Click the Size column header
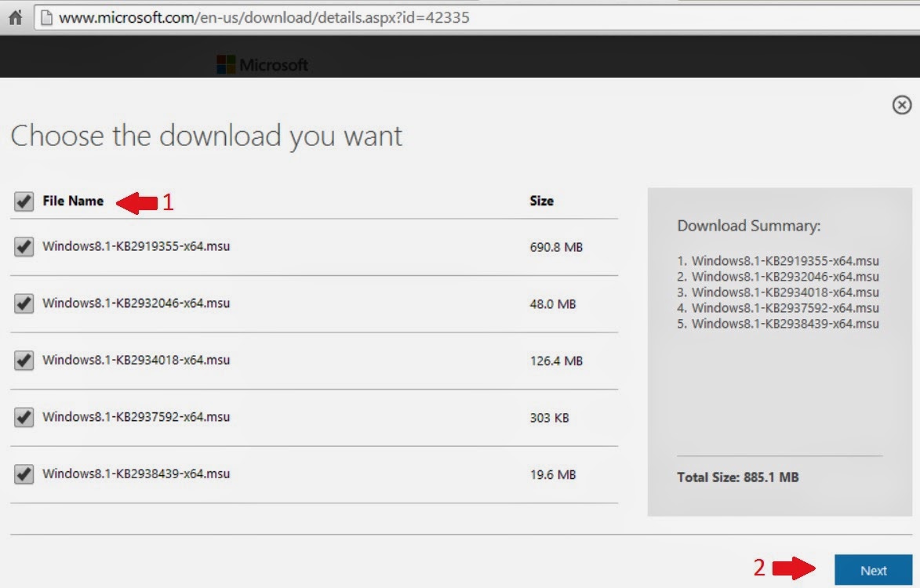The height and width of the screenshot is (588, 920). pos(541,201)
